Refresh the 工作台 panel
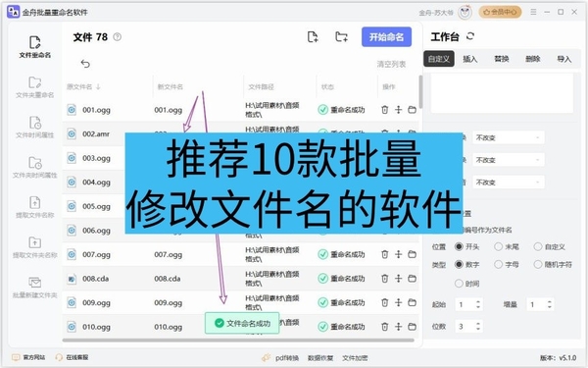Viewport: 588px width, 368px height. tap(470, 36)
